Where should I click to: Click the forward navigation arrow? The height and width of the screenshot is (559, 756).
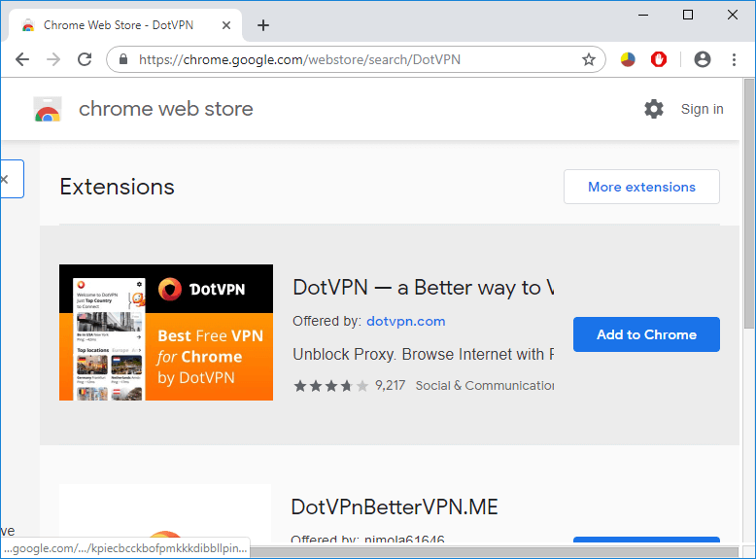[x=53, y=59]
